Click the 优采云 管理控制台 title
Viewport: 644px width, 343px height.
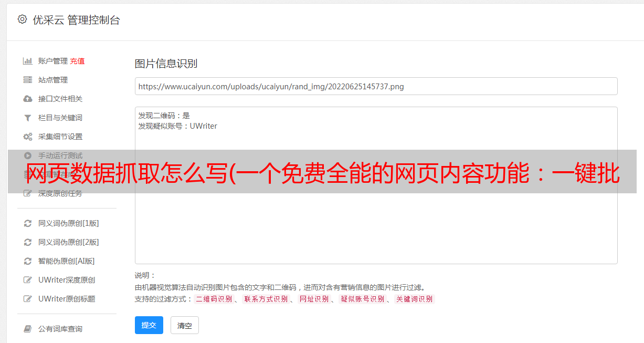(77, 20)
